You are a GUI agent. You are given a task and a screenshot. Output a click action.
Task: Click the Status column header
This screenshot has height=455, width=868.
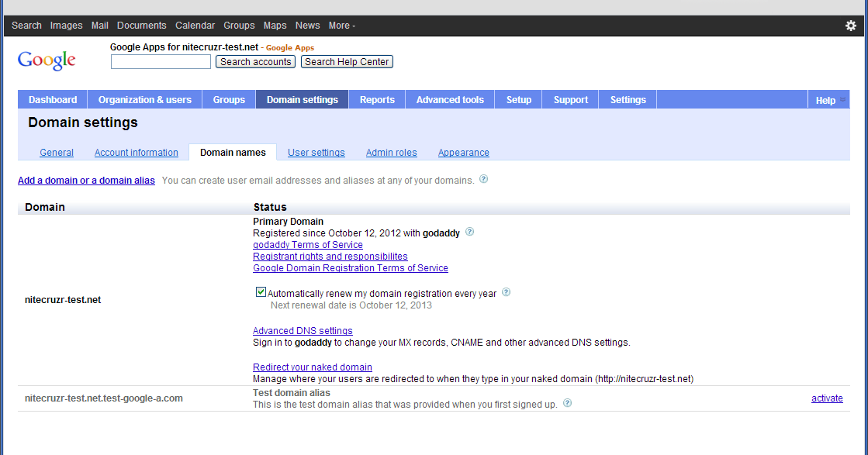point(270,207)
